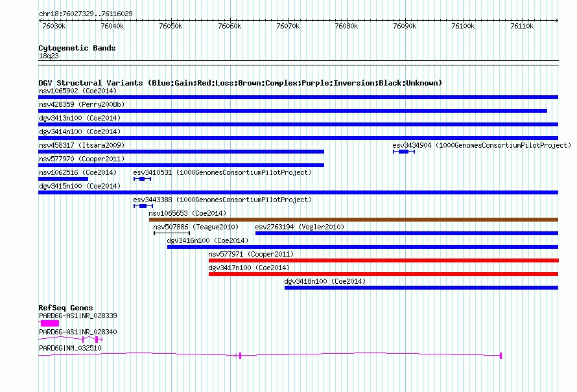Click the PARD6G-AS1 NR_028339 exon block
Viewport: 577px width, 392px height.
50,323
